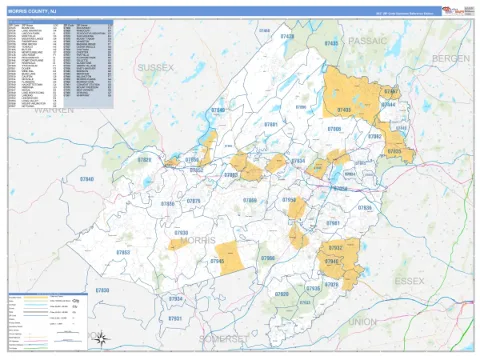
Task: Click ZIP code 07435 label
Action: [331, 43]
